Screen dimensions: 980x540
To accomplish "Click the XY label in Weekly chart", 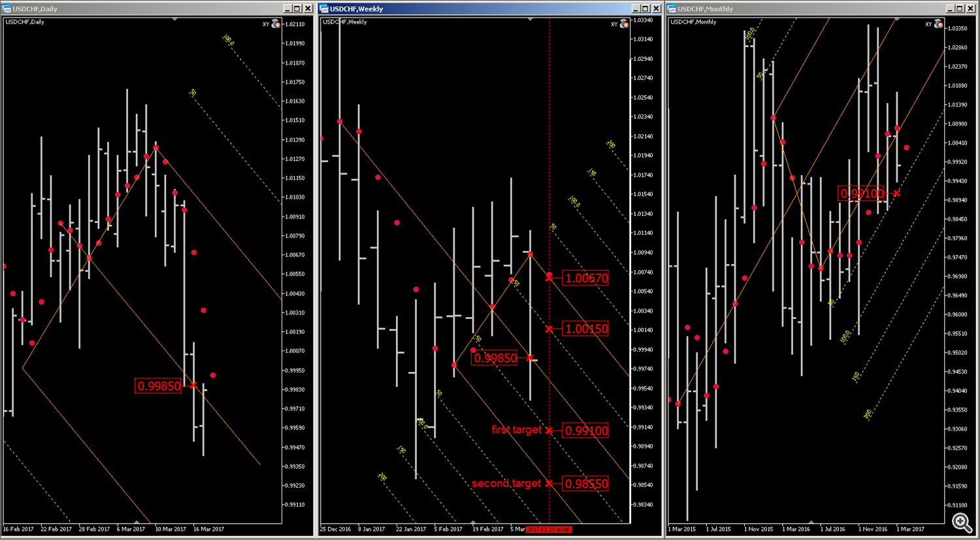I will (x=614, y=24).
